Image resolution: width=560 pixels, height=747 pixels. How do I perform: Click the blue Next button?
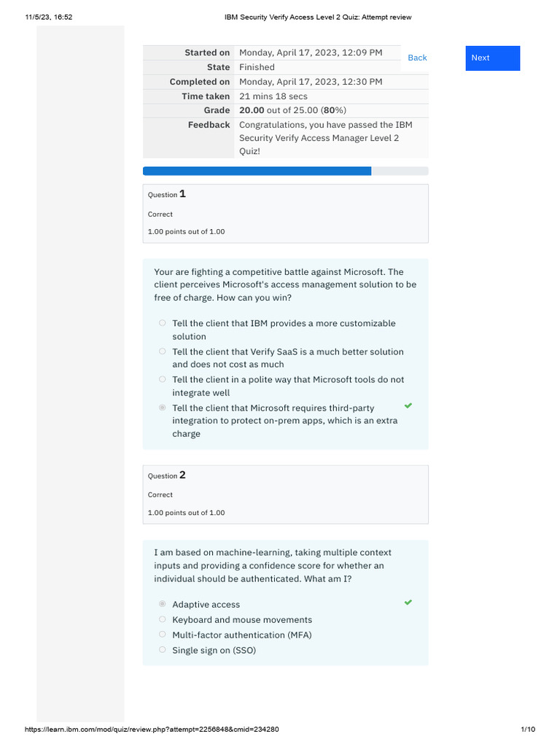[492, 58]
